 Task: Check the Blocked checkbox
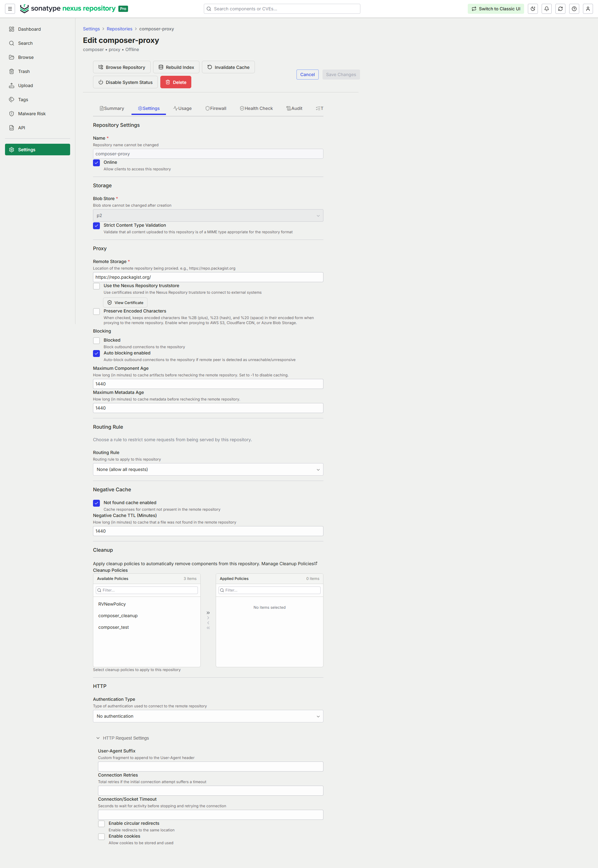click(x=96, y=341)
